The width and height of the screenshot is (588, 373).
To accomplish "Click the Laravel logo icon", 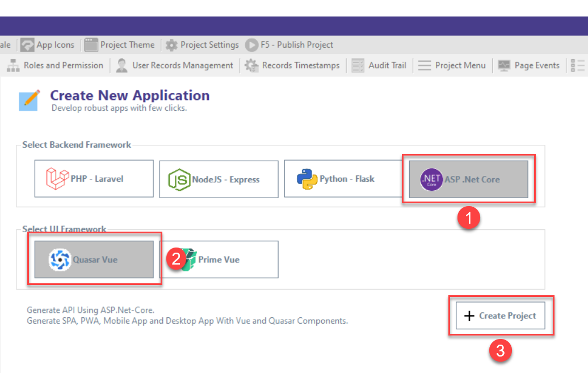I will coord(57,178).
